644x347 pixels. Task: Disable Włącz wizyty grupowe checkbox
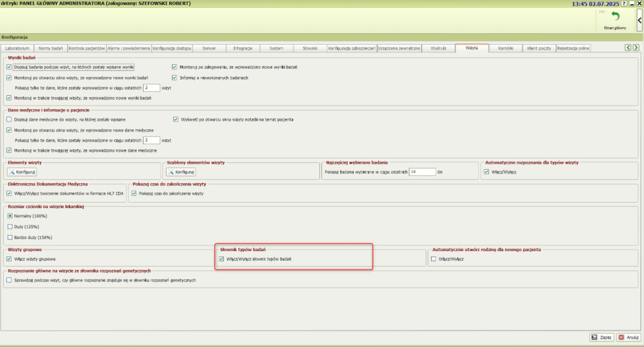(9, 259)
